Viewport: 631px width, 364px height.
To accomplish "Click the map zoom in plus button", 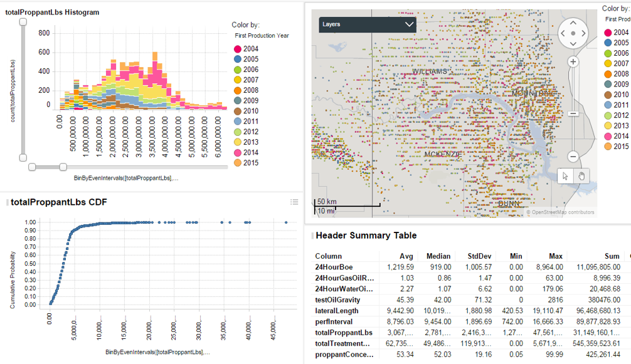I will [x=573, y=61].
